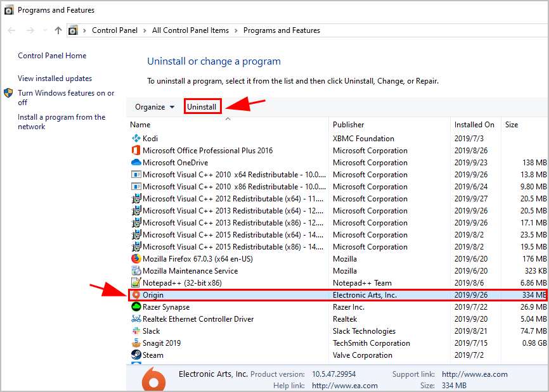Click the Origin icon in the list
The image size is (549, 392).
(136, 295)
